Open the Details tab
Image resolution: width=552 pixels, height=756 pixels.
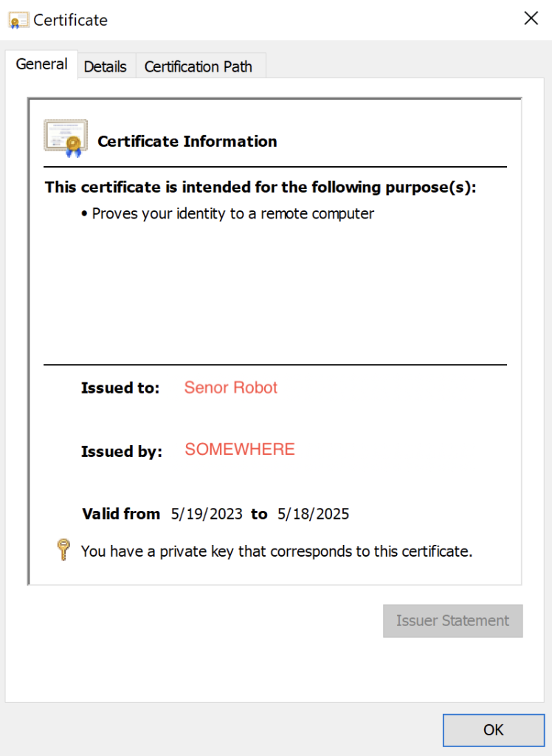pyautogui.click(x=105, y=66)
